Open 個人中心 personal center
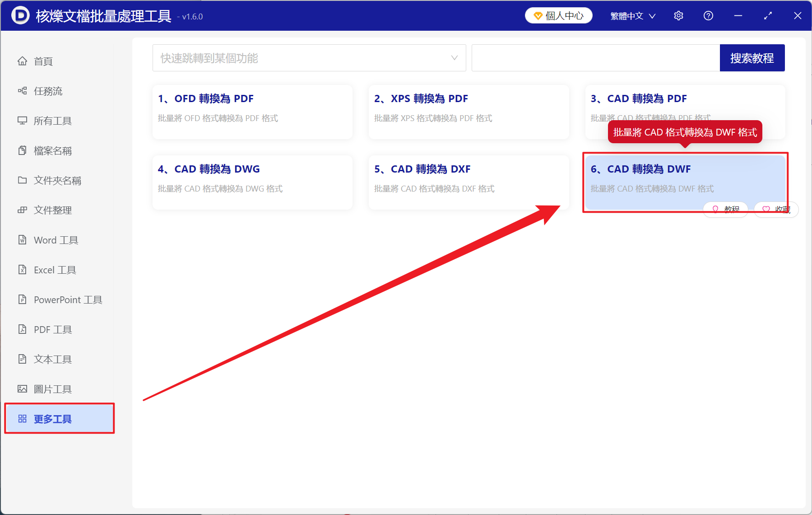Screen dimensions: 812x515 point(558,15)
